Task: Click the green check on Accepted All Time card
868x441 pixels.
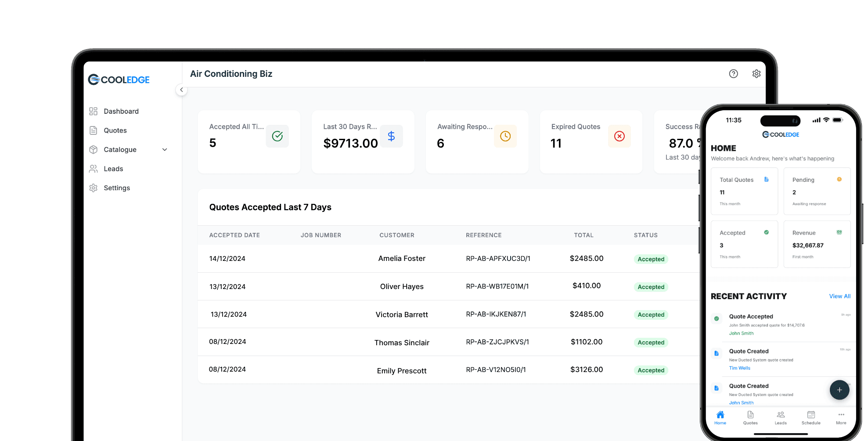Action: 277,136
